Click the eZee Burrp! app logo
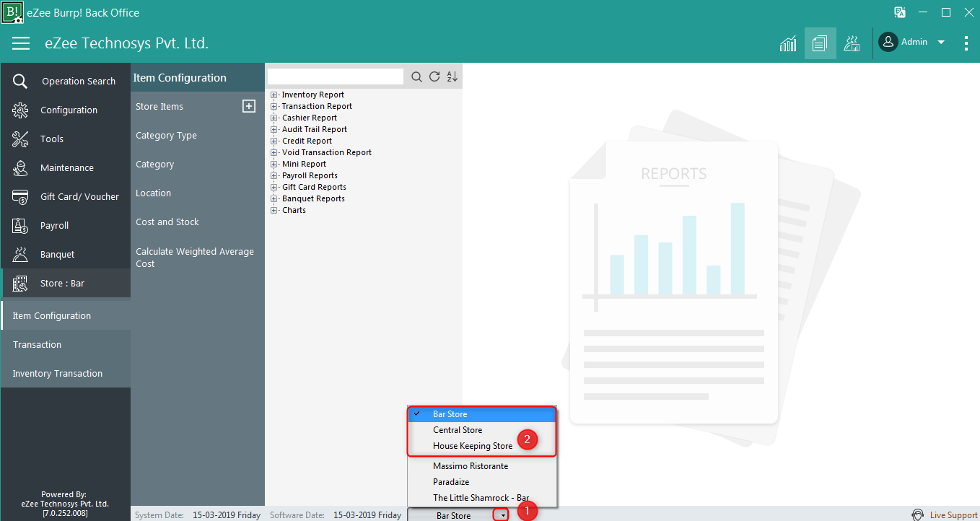The width and height of the screenshot is (980, 521). pyautogui.click(x=13, y=12)
